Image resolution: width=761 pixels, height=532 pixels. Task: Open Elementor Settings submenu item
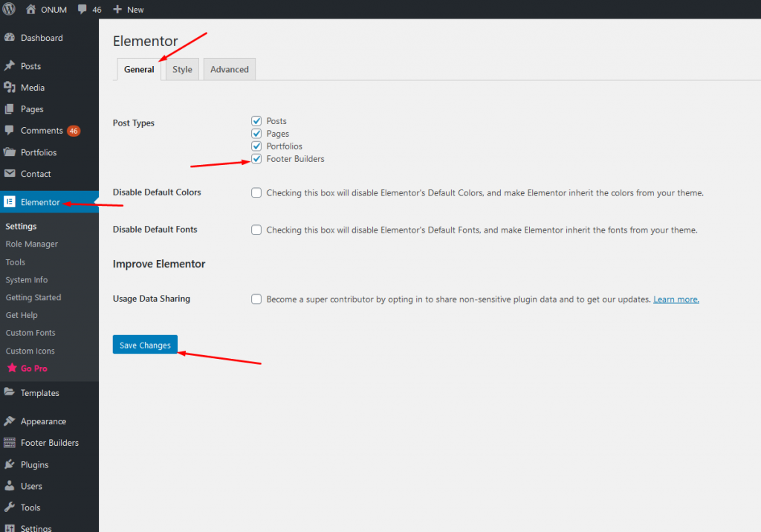[22, 226]
